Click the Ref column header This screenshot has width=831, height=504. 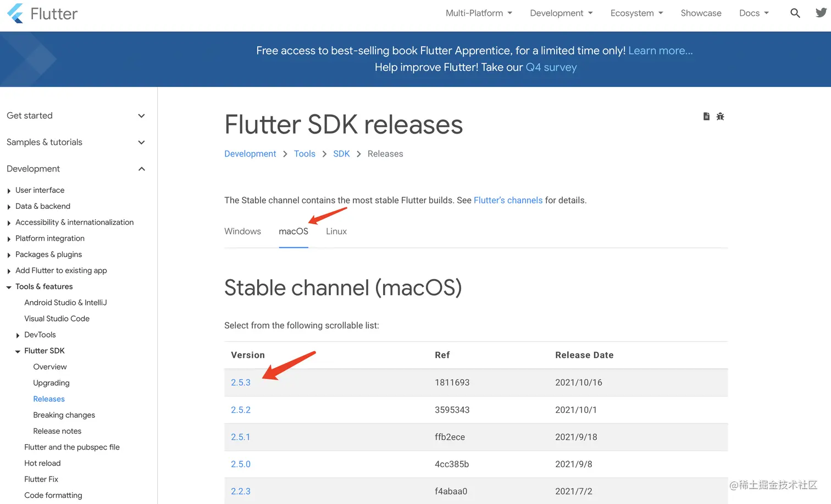[x=442, y=355]
